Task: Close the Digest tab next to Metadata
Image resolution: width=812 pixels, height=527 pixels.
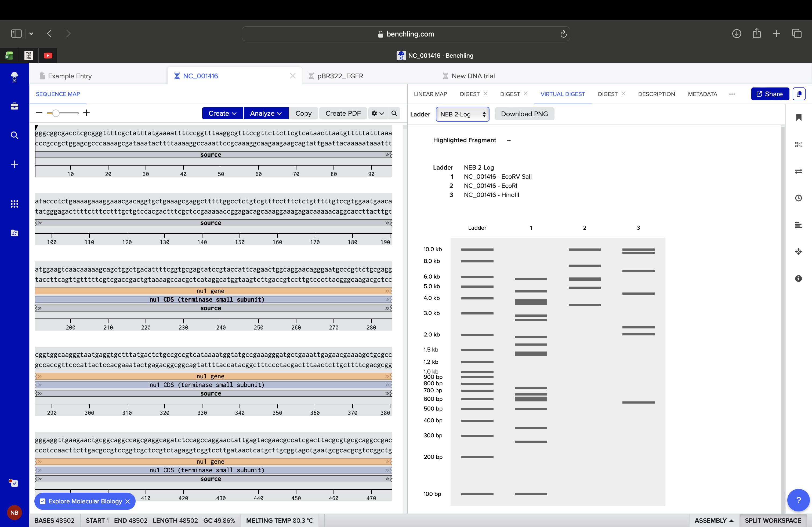Action: coord(623,93)
